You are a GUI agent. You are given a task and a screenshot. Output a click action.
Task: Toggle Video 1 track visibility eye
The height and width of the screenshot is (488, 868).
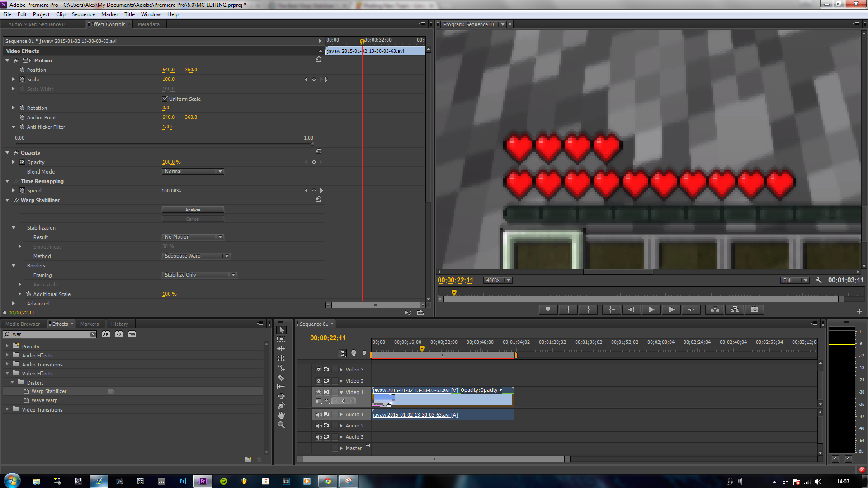(319, 392)
